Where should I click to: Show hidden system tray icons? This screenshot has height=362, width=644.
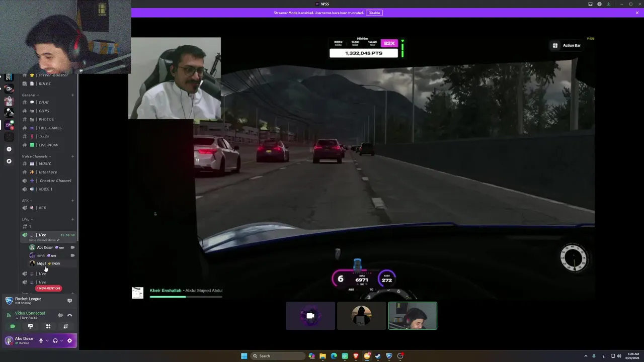tap(586, 356)
